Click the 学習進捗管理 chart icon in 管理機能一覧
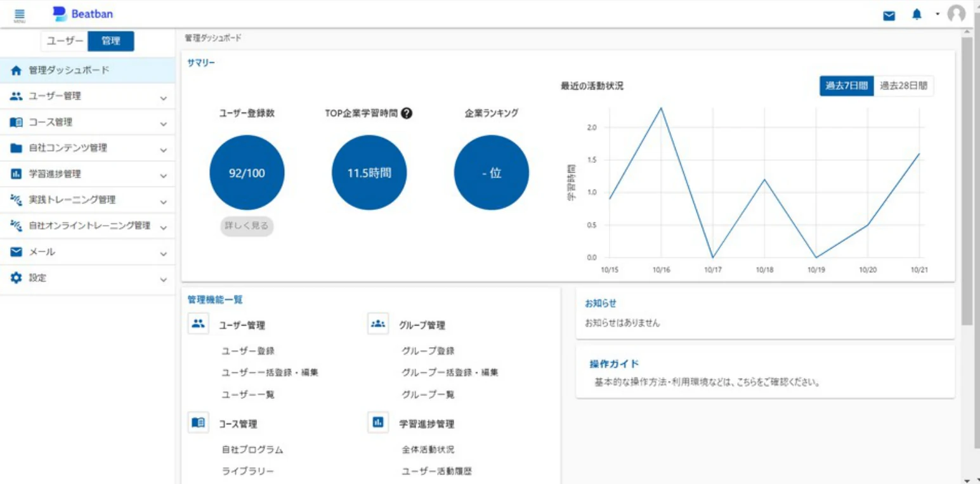The height and width of the screenshot is (484, 980). click(x=378, y=422)
